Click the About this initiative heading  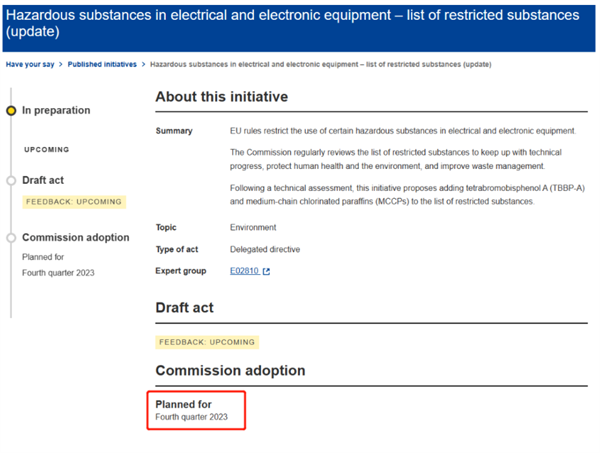[222, 97]
